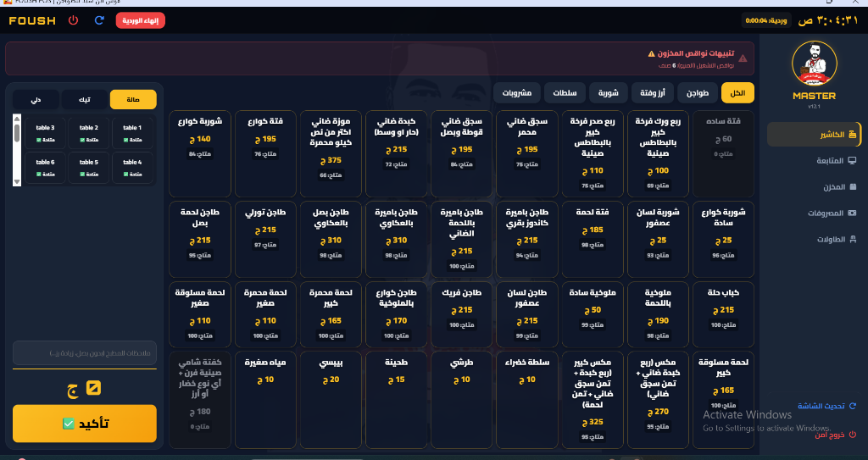Add مكس كبير 325 item
868x460 pixels.
[x=593, y=400]
